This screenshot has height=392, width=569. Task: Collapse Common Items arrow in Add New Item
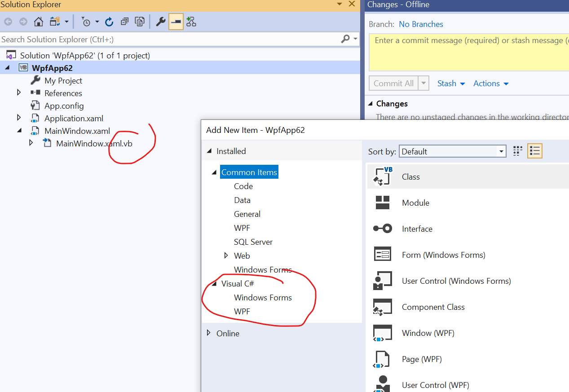(x=215, y=172)
